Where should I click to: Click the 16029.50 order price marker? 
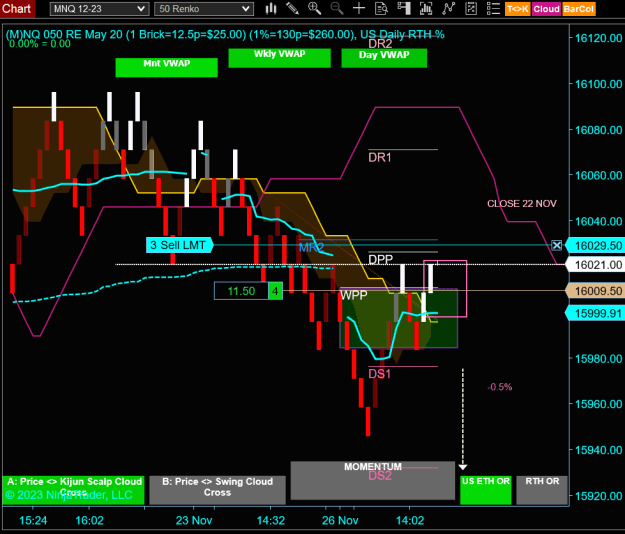(595, 245)
